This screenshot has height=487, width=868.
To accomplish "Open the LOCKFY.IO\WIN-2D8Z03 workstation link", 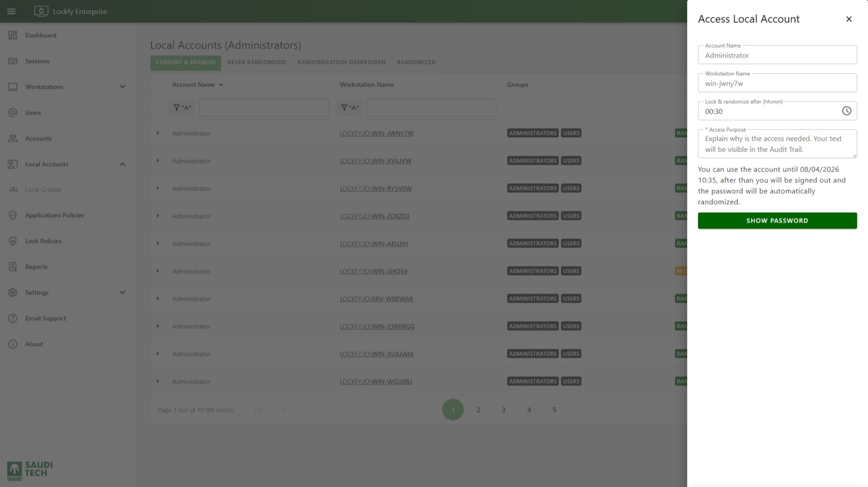I will [374, 216].
